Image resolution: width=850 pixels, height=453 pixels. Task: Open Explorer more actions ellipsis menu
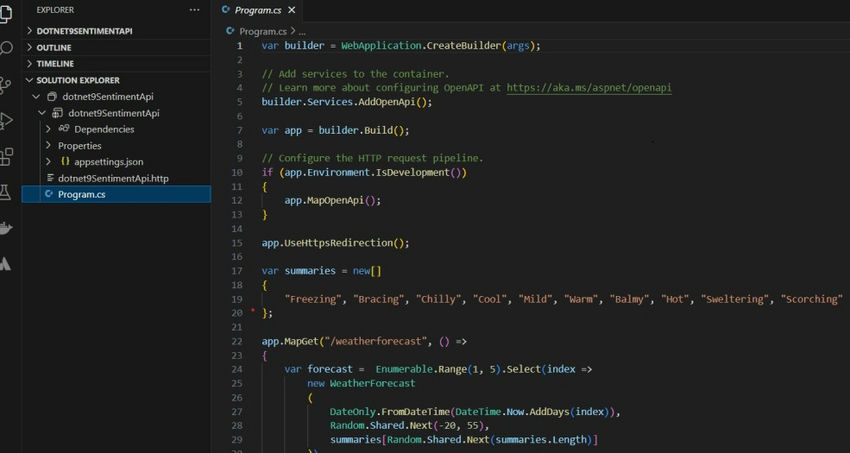pyautogui.click(x=194, y=10)
